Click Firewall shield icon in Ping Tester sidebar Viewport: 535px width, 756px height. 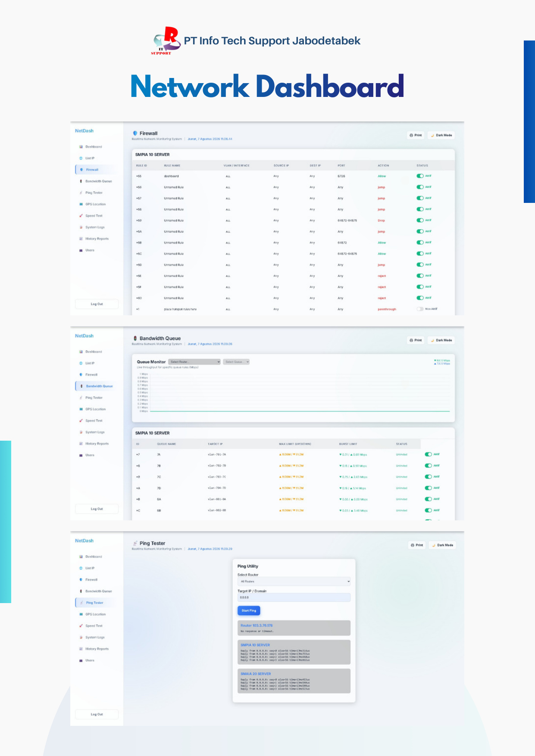pyautogui.click(x=81, y=580)
